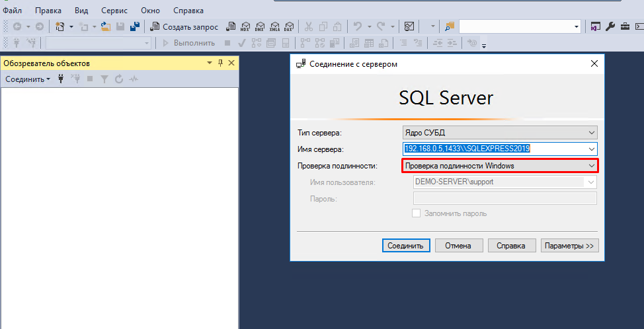
Task: Click the 'Соединить' button in dialog
Action: tap(406, 246)
